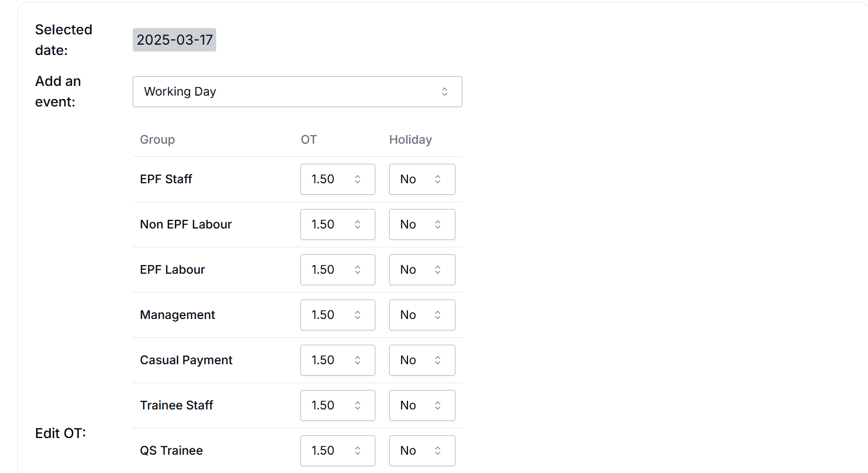The image size is (868, 473).
Task: Expand the Casual Payment OT dropdown
Action: coord(338,360)
